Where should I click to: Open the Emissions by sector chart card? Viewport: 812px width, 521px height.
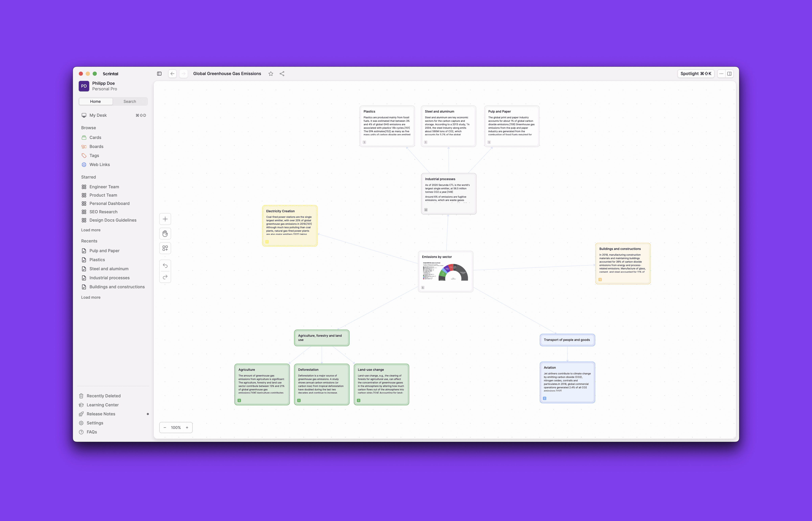[446, 272]
